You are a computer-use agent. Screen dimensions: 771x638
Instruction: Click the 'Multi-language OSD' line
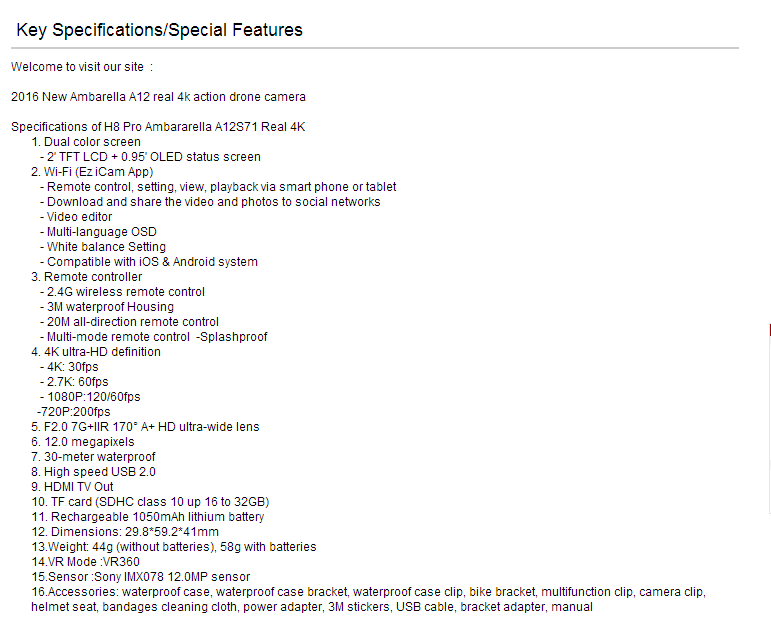(x=98, y=232)
